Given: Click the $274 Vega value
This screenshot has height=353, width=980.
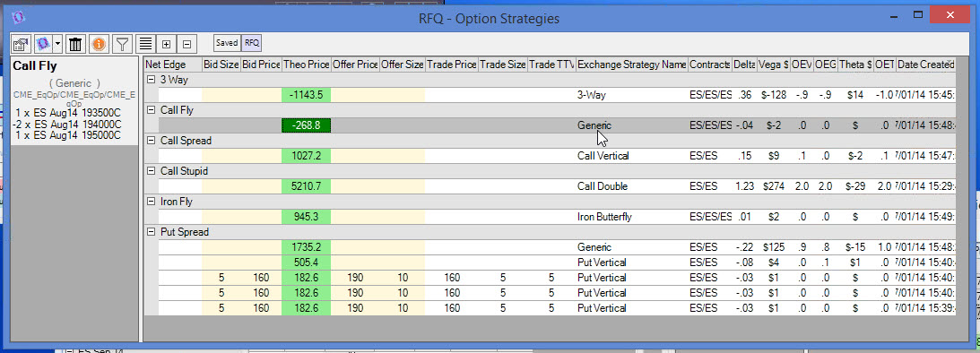Looking at the screenshot, I should (773, 187).
